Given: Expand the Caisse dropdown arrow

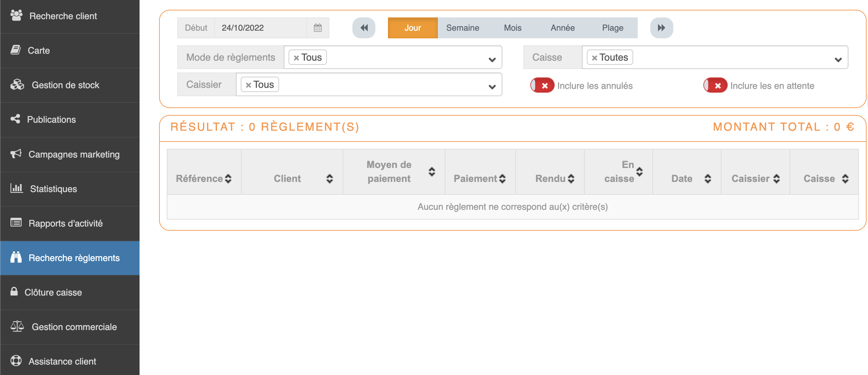Looking at the screenshot, I should pyautogui.click(x=838, y=60).
